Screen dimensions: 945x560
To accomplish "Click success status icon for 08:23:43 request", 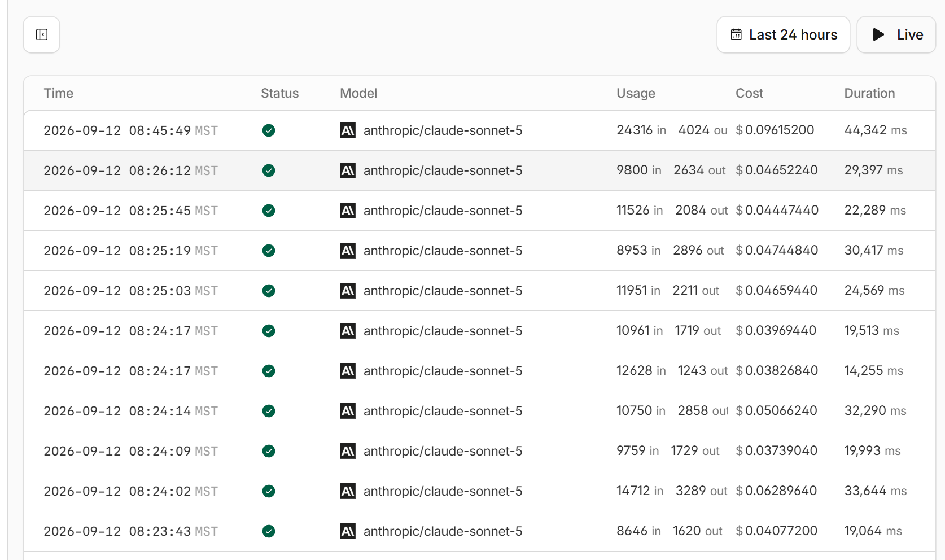I will click(x=269, y=531).
